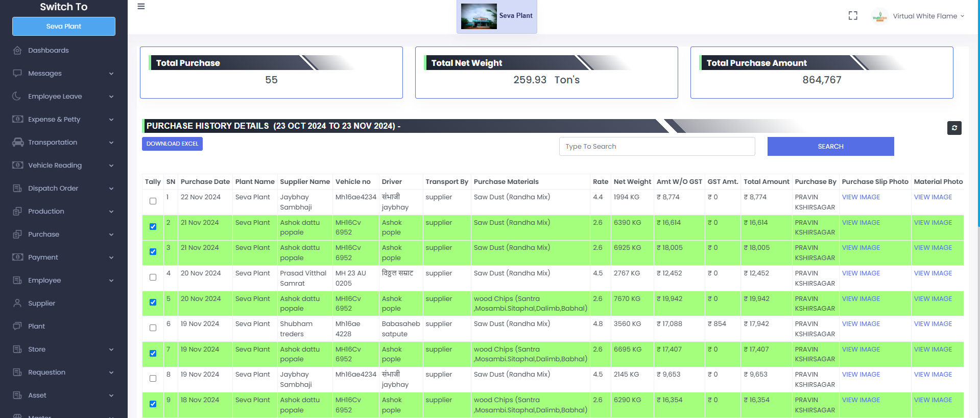Click the Messages chat icon

[x=17, y=74]
